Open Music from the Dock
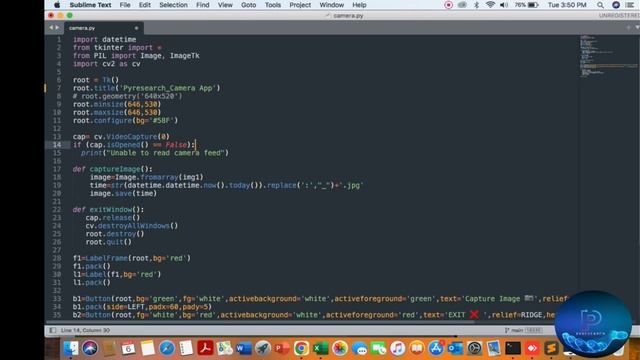This screenshot has height=360, width=640. [x=398, y=348]
